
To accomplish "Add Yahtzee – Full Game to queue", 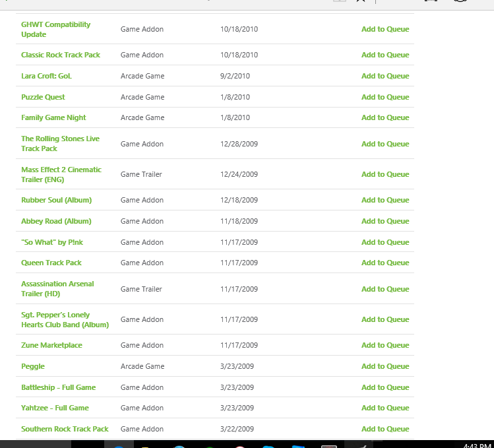I will [385, 408].
